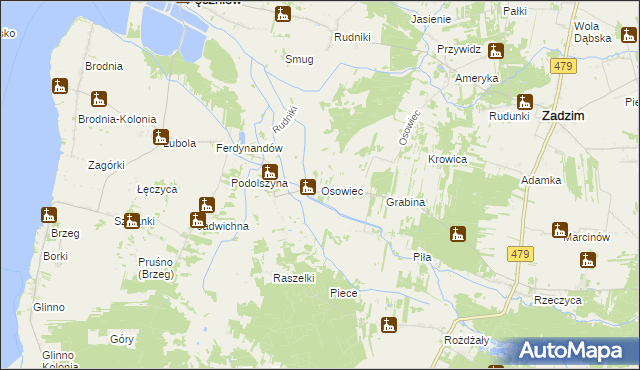Image resolution: width=640 pixels, height=370 pixels.
Task: Select the Przywidz label
Action: (x=459, y=49)
